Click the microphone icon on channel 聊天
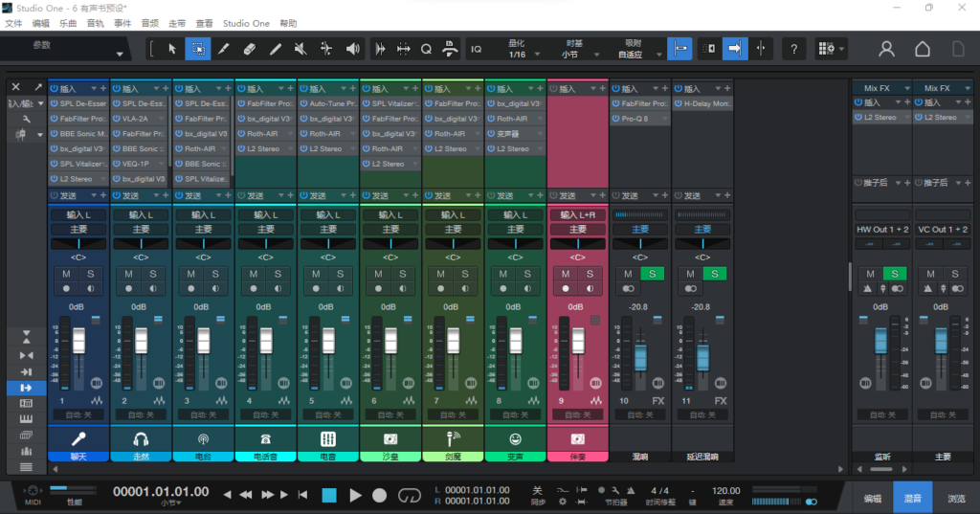 (x=78, y=438)
